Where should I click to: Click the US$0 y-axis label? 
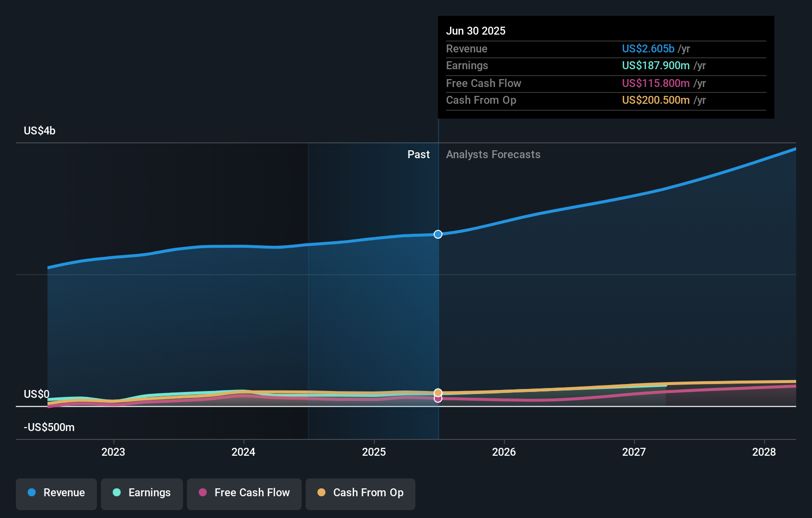point(37,394)
